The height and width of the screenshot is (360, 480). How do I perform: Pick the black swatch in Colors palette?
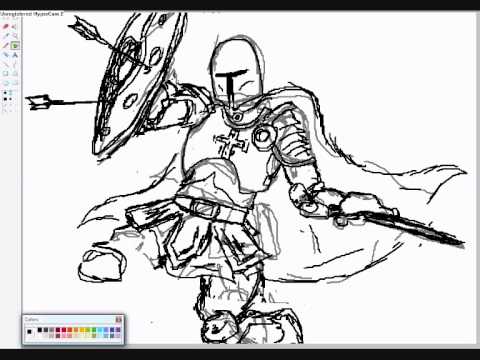pos(40,330)
